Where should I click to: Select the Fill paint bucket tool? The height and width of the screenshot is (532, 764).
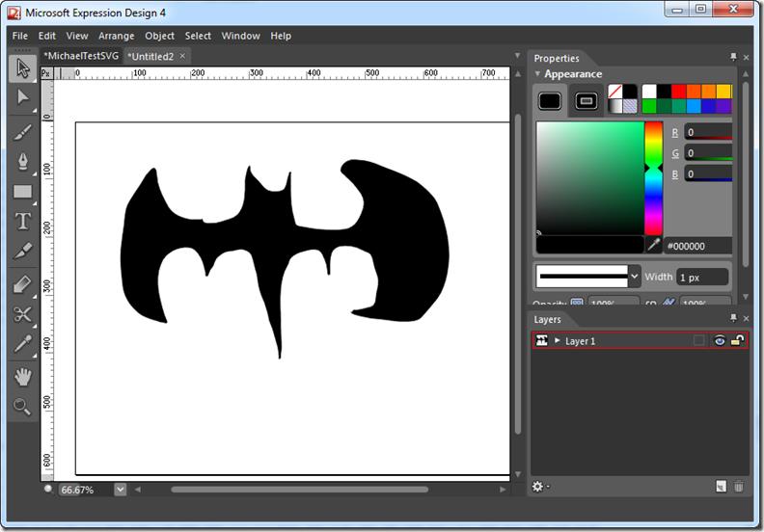click(22, 284)
